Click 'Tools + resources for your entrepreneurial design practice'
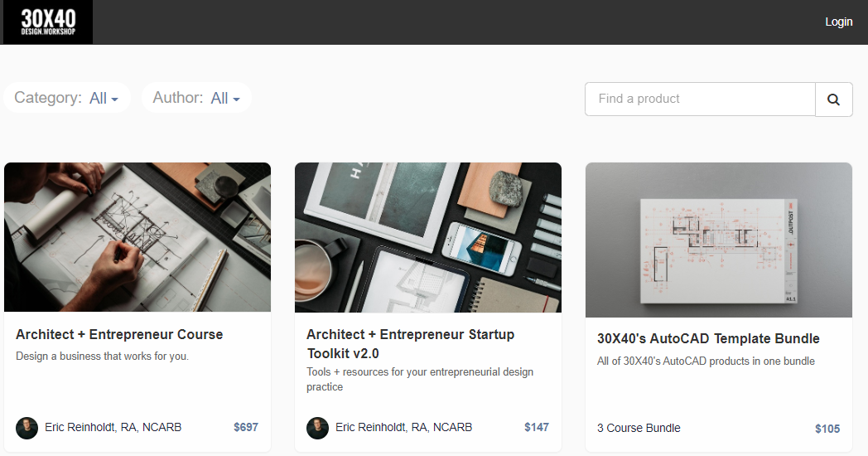Image resolution: width=868 pixels, height=456 pixels. [x=420, y=380]
